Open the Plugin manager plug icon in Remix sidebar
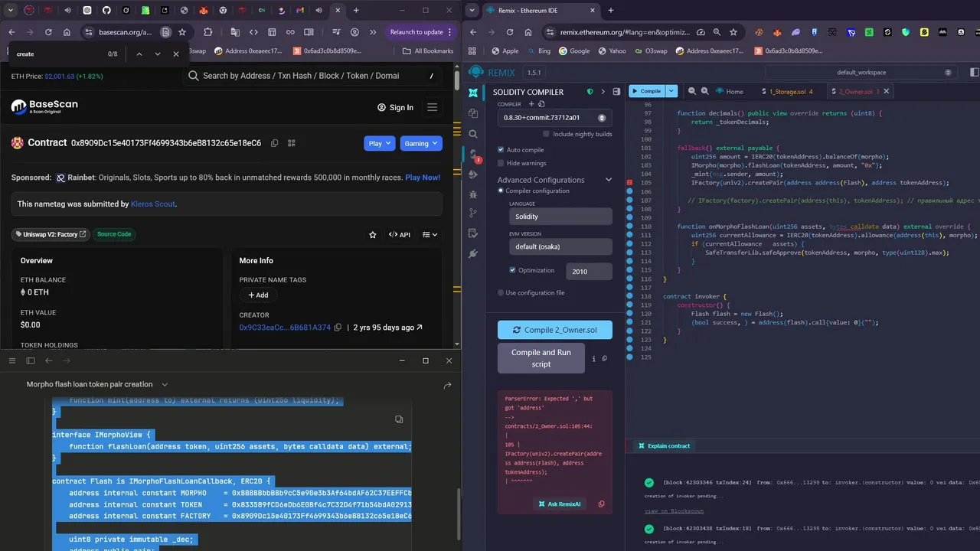The image size is (980, 551). tap(473, 253)
